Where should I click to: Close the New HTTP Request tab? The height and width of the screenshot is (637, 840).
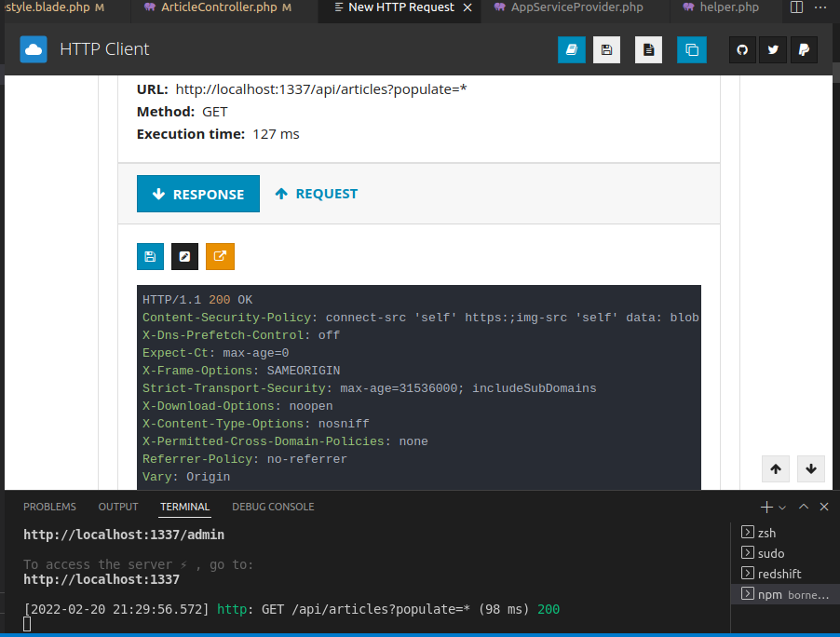467,7
